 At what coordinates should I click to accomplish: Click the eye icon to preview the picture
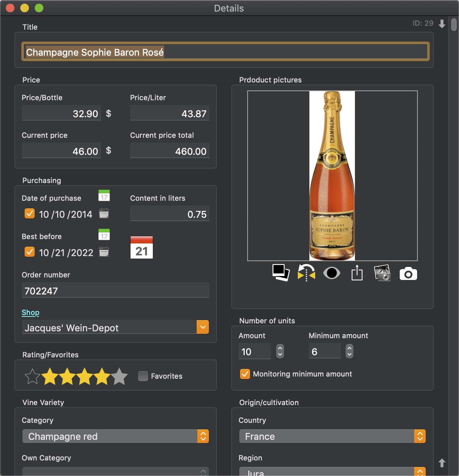[331, 273]
